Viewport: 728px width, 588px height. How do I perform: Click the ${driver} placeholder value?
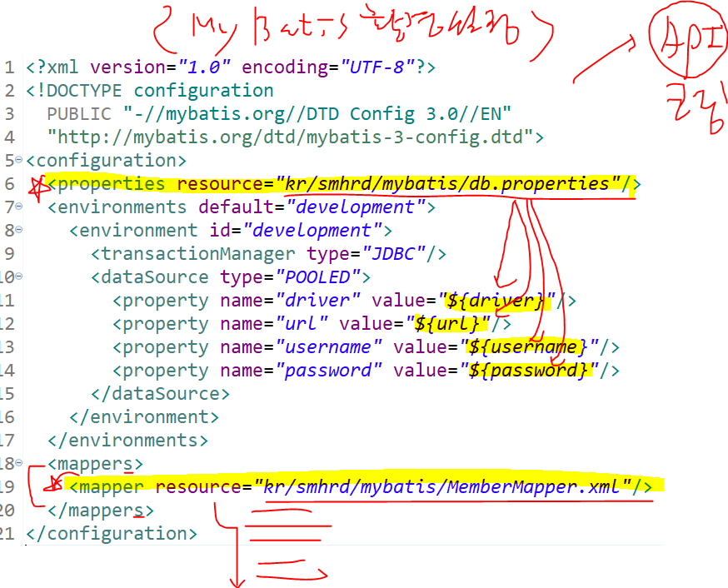tap(496, 301)
